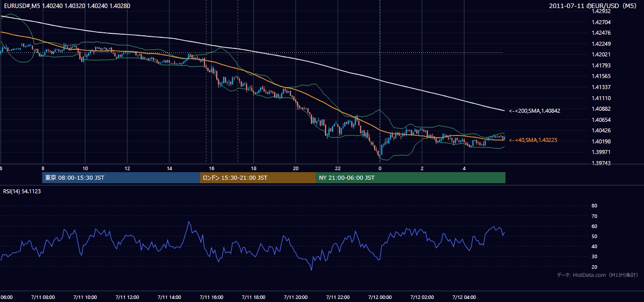644x302 pixels.
Task: Click hour label 0 under the price chart
Action: (380, 169)
